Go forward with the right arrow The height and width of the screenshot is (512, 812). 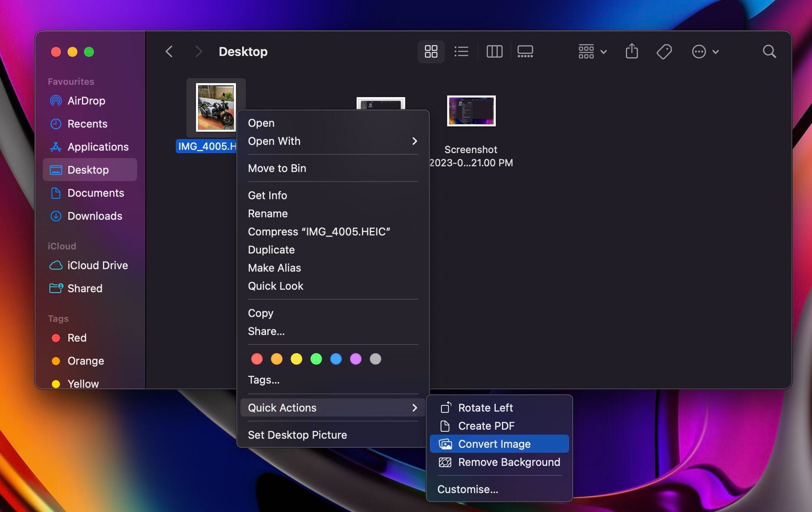[x=198, y=51]
